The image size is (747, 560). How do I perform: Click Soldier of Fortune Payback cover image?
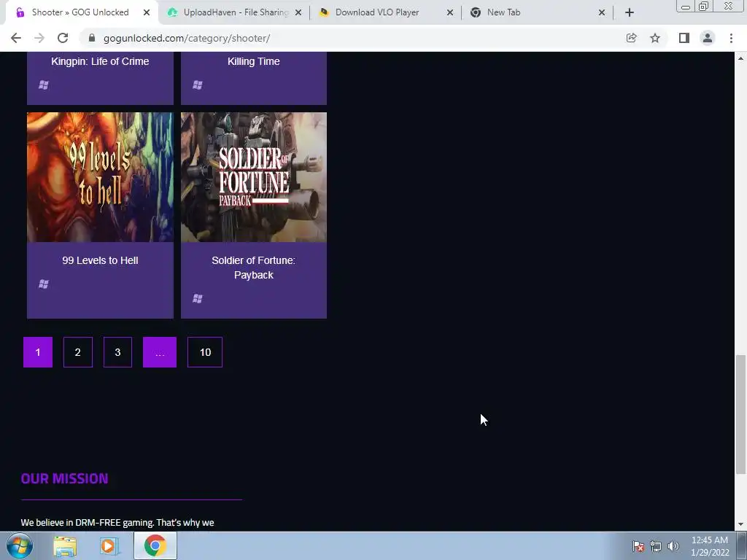click(253, 177)
